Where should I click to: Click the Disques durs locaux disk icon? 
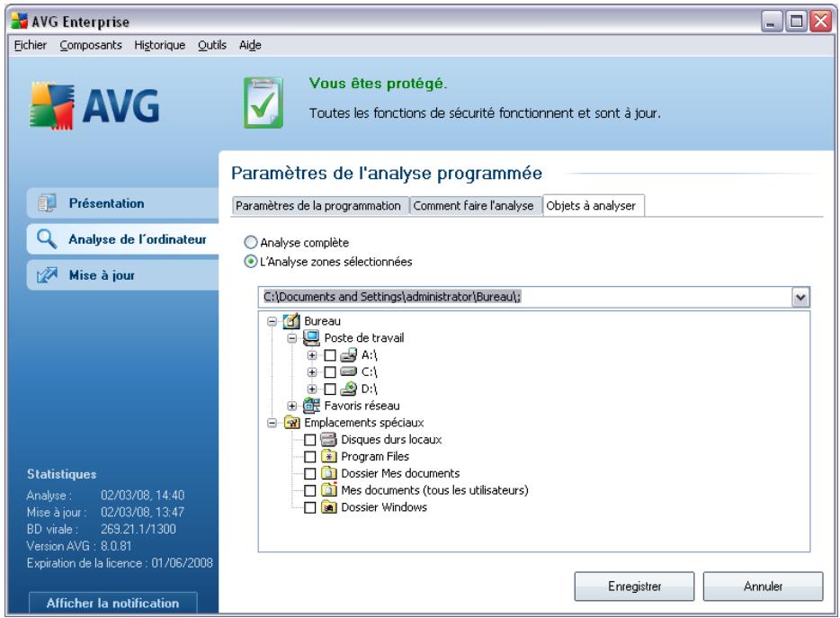[328, 440]
